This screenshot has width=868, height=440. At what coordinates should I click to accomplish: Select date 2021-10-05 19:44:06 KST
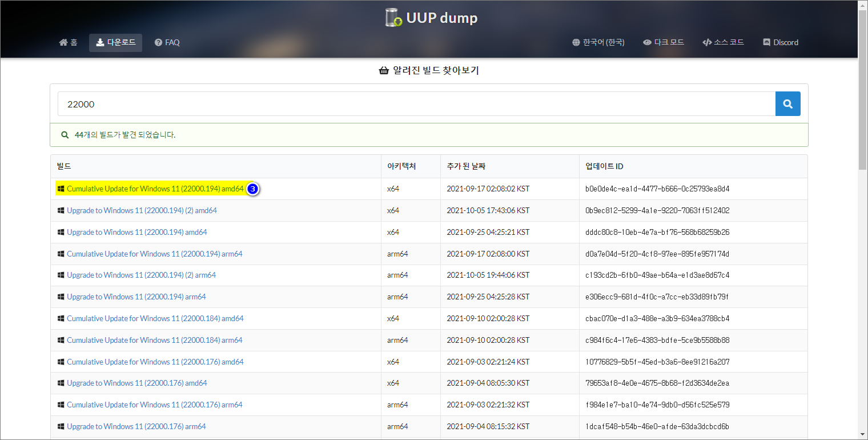488,275
